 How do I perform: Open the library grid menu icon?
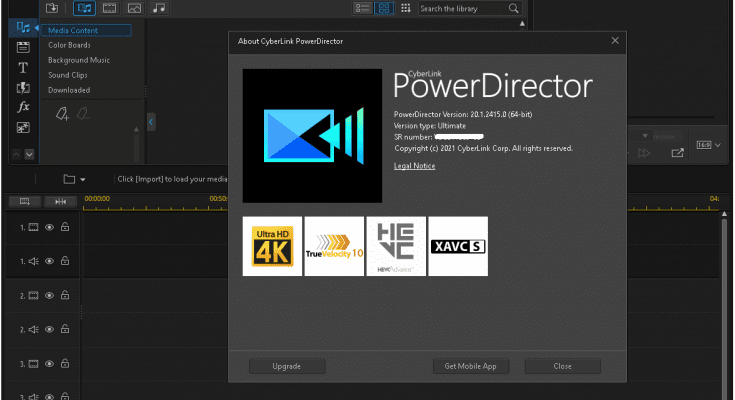click(406, 8)
